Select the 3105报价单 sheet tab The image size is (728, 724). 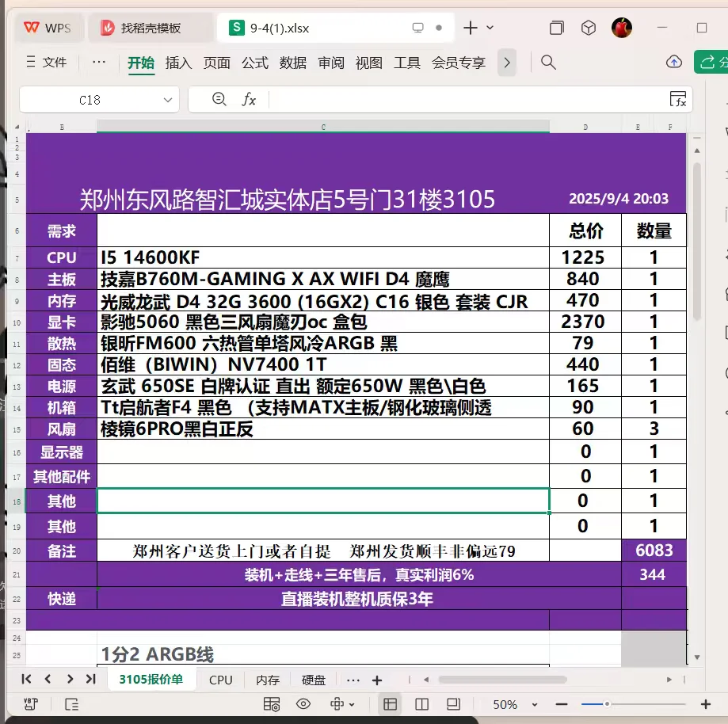point(151,680)
